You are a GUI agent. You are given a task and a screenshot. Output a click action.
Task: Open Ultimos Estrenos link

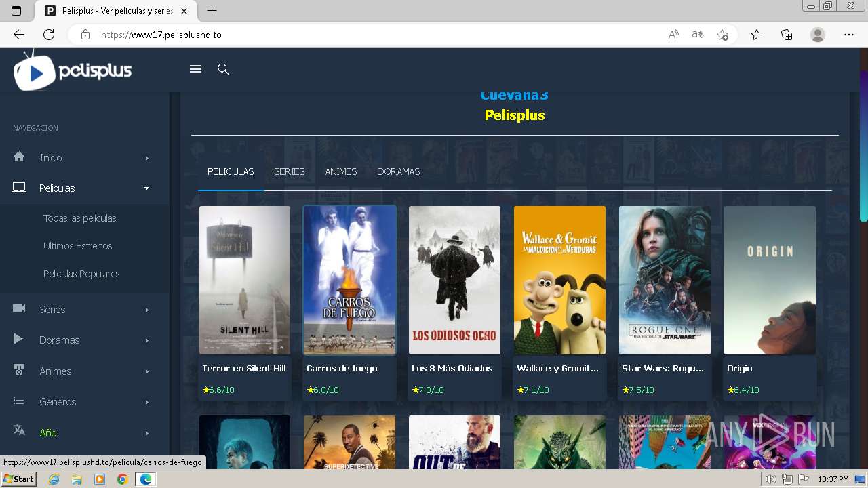coord(78,246)
